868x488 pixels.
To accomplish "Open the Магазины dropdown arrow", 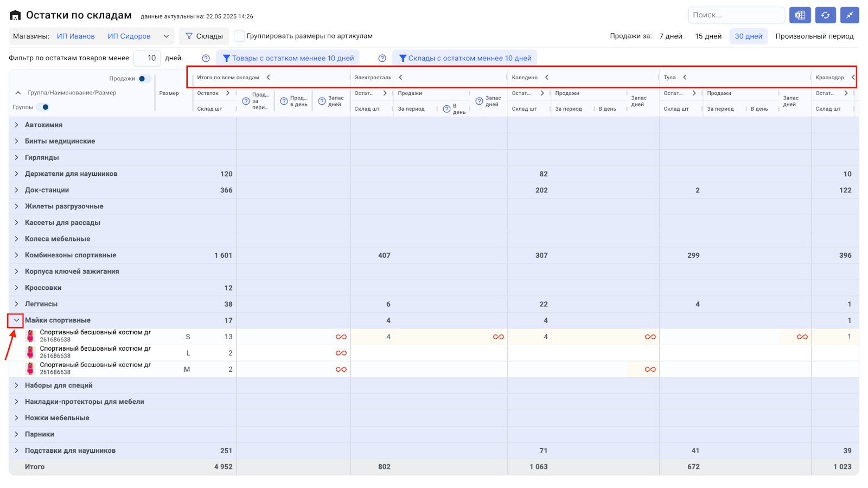I will tap(166, 36).
